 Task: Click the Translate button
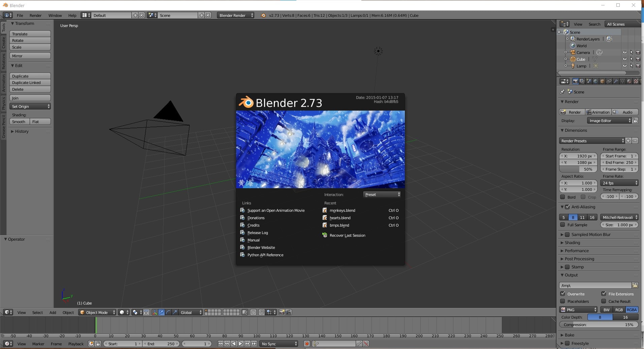click(x=30, y=34)
